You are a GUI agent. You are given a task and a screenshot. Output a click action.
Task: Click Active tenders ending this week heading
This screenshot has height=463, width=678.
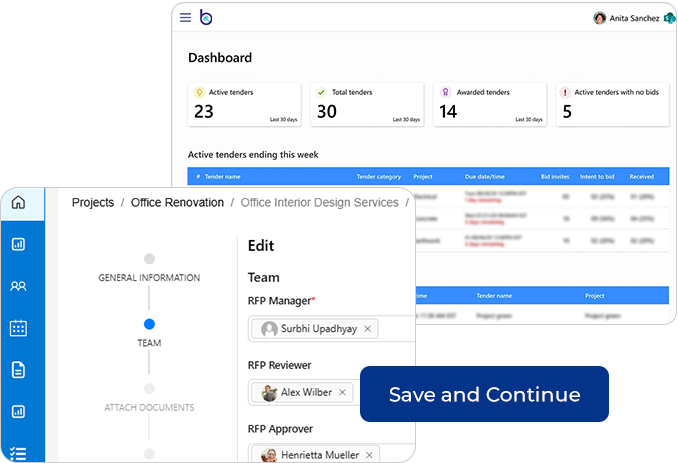[x=253, y=154]
